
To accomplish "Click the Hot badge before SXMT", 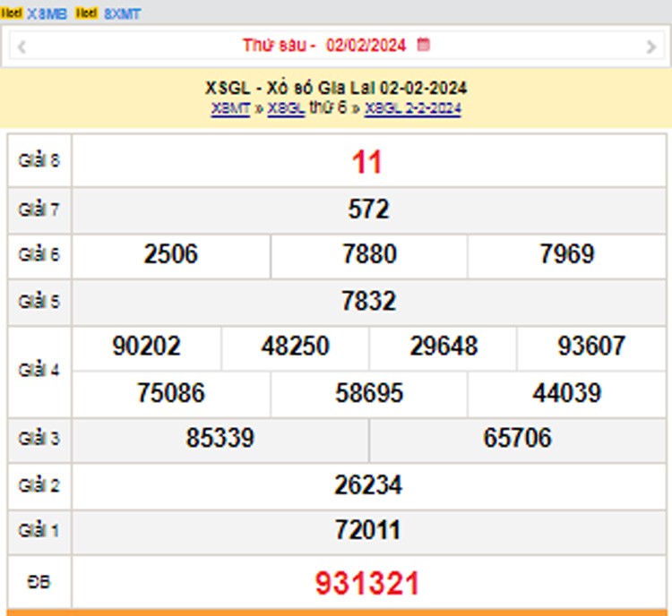I will tap(87, 13).
